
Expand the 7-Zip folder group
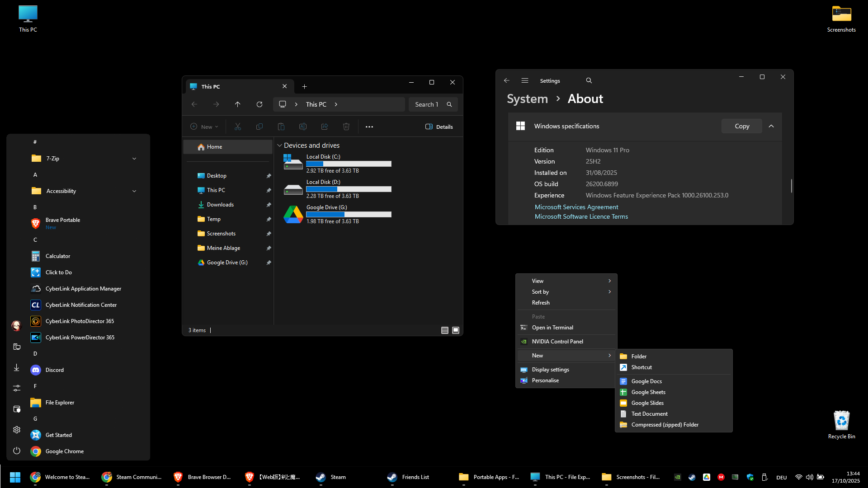pyautogui.click(x=134, y=159)
